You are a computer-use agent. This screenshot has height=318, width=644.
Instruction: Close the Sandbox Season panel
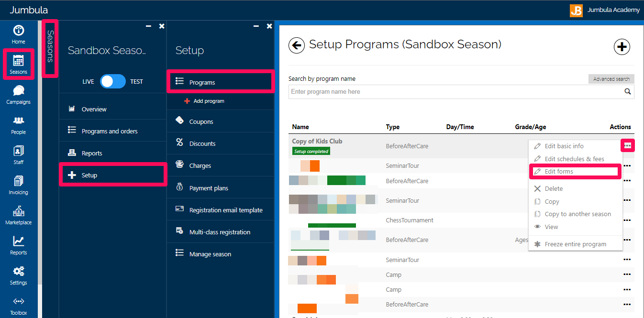(162, 26)
